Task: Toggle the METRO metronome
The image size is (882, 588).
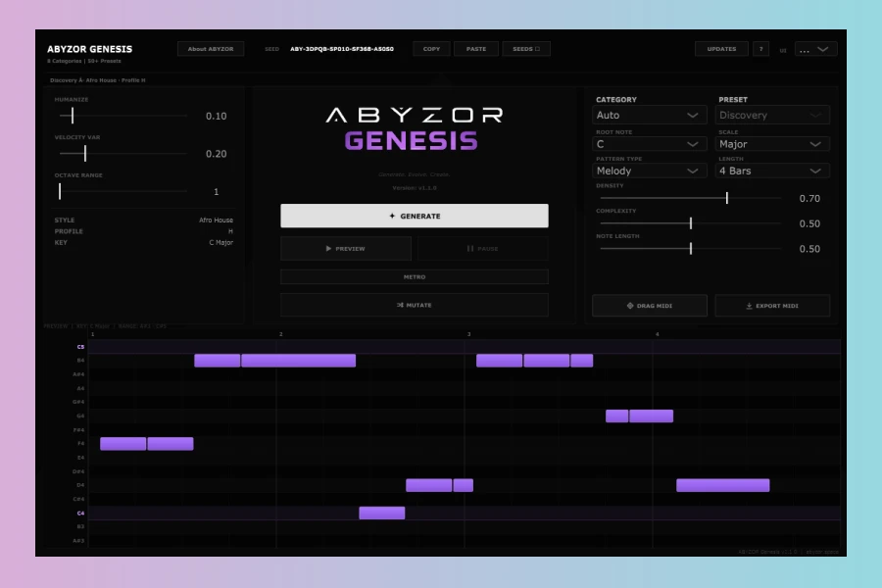Action: 415,276
